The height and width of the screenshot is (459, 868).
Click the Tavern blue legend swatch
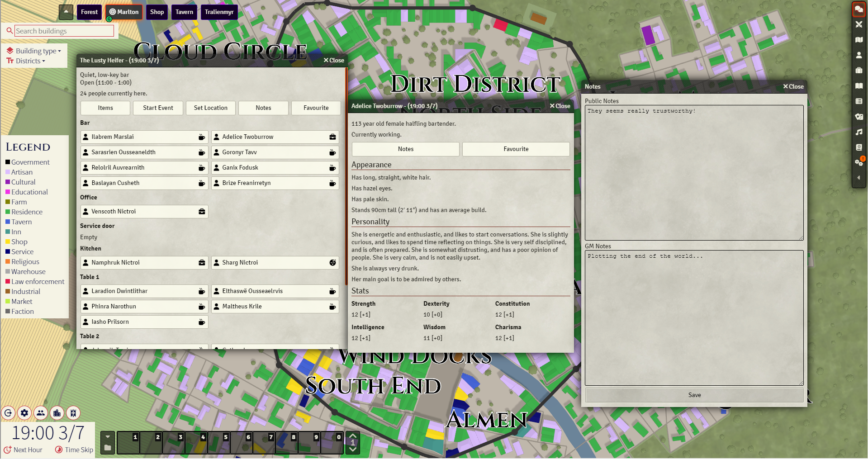(8, 222)
